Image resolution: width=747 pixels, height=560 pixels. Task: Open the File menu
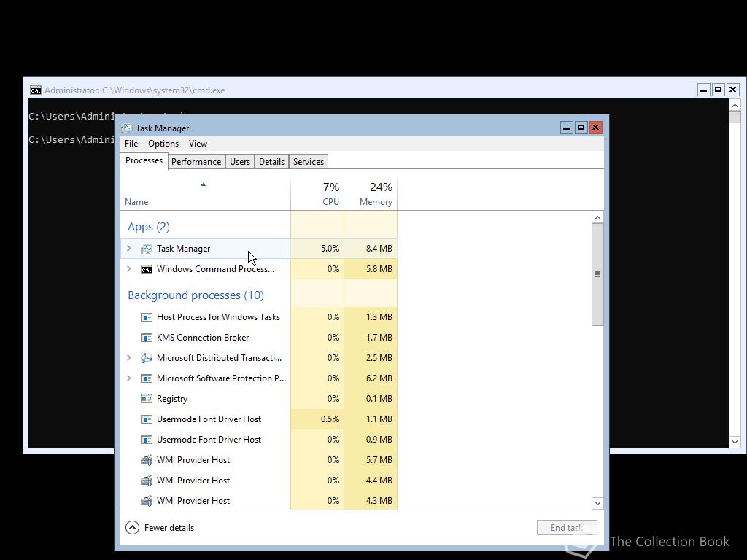(131, 144)
